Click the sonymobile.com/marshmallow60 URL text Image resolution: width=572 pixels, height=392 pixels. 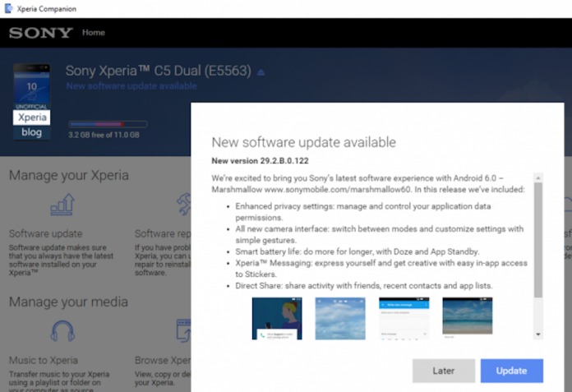(x=338, y=190)
